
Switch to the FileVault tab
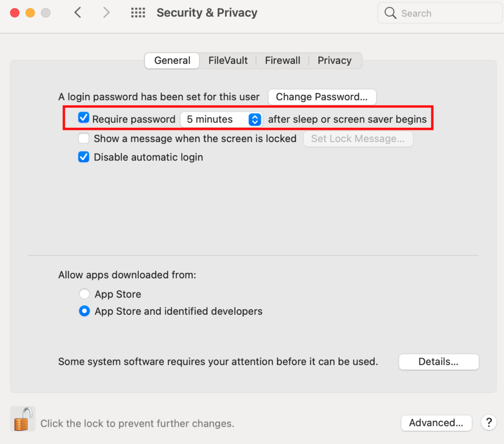point(228,60)
